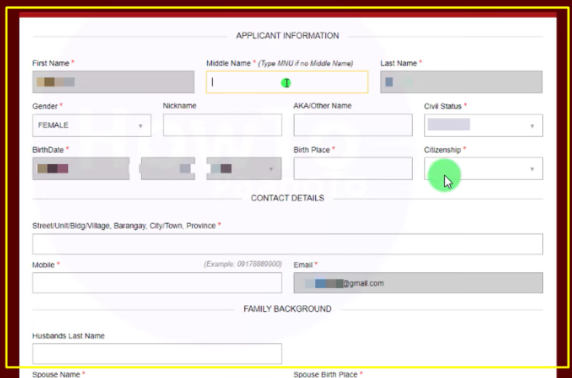Click the Mobile label

point(43,265)
